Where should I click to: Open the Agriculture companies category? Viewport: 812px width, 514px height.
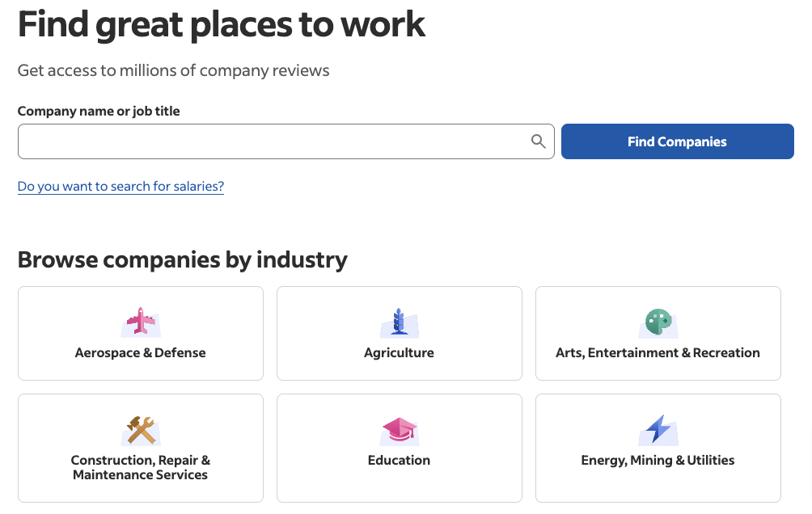(399, 333)
